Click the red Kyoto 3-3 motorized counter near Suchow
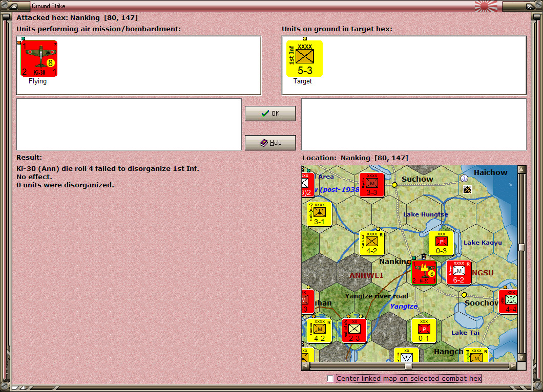The width and height of the screenshot is (543, 392). 371,184
